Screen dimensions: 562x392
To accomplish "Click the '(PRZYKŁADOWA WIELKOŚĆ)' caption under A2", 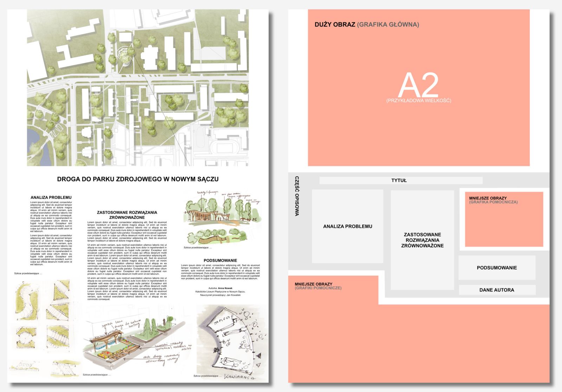I will [418, 101].
